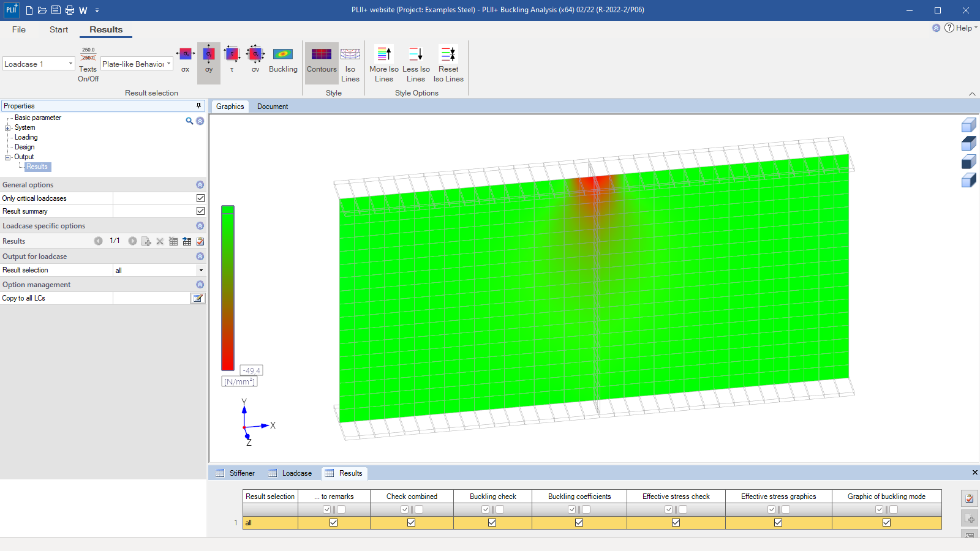Click the table import arrow icon in Results row
The image size is (980, 551).
click(x=187, y=241)
